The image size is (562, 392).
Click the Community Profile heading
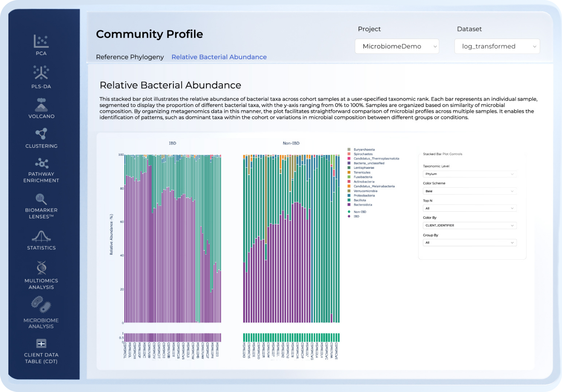tap(150, 34)
